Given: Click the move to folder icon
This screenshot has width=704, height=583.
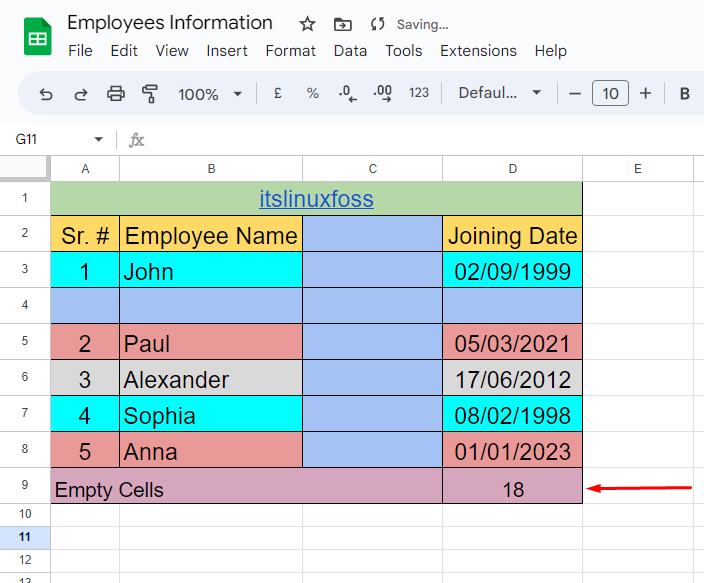Looking at the screenshot, I should point(343,24).
